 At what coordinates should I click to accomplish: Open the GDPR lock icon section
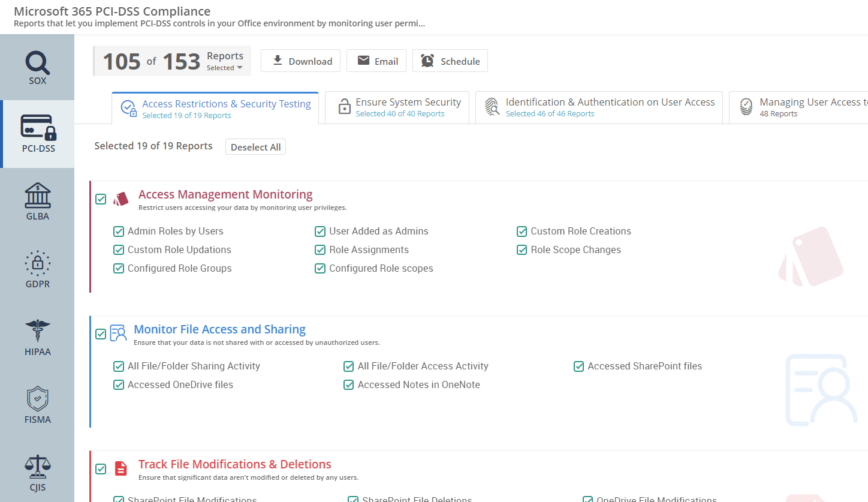(37, 263)
